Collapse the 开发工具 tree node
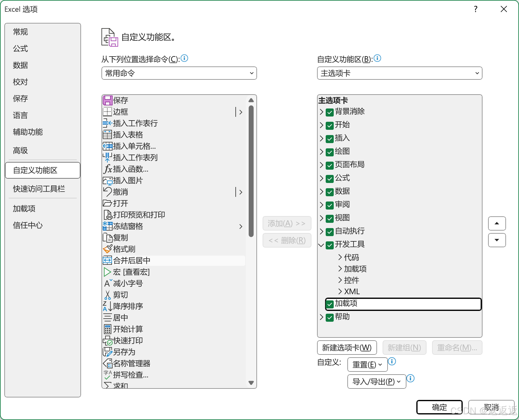 pos(321,245)
